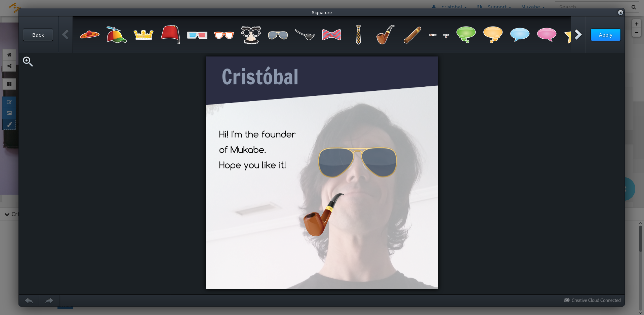Pick the aviator sunglasses sticker in toolbar
The image size is (644, 315).
(x=278, y=35)
